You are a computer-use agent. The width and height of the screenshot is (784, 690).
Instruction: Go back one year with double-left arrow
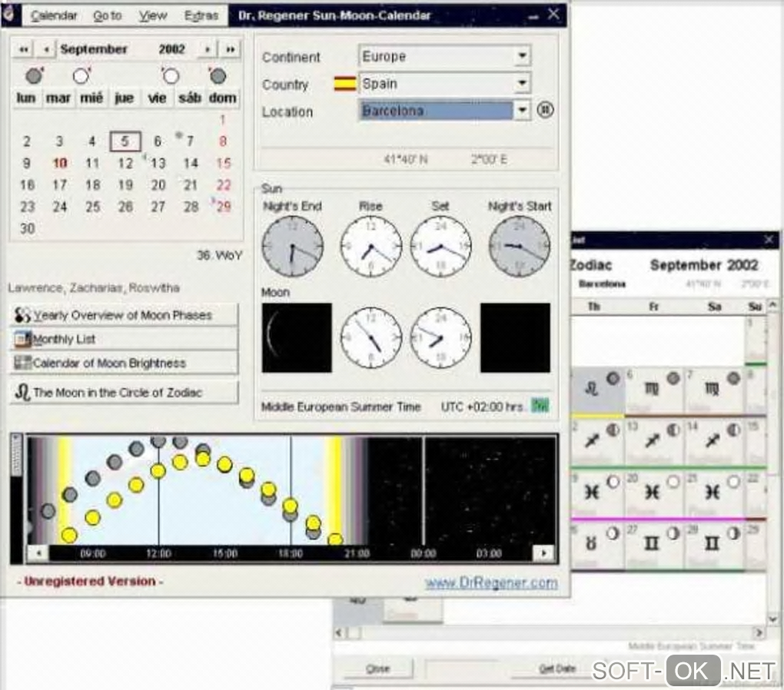[x=23, y=49]
